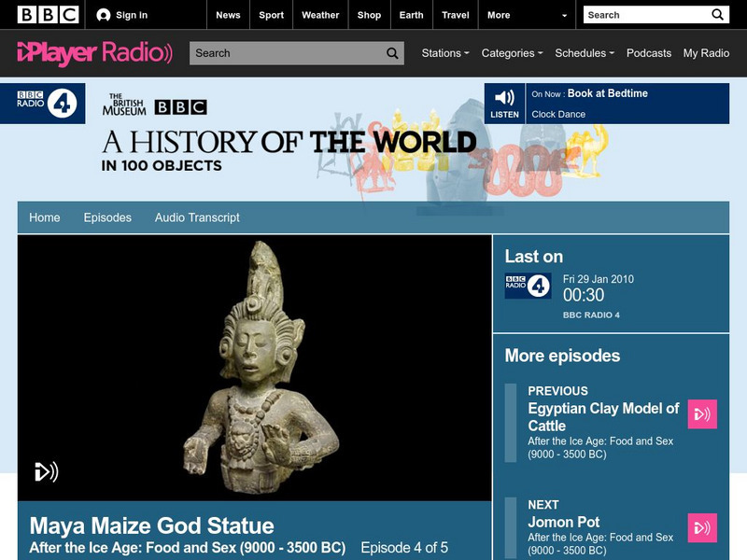Open the Sport section

(270, 15)
